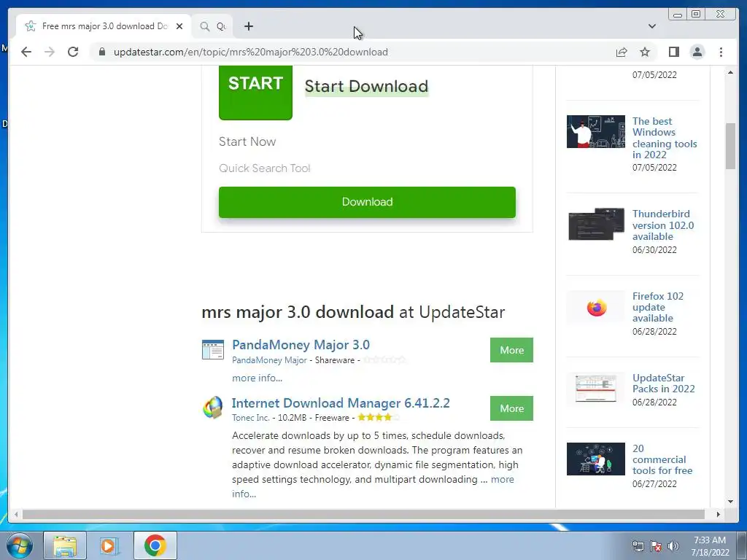Click the volume speaker tray icon

[x=673, y=546]
